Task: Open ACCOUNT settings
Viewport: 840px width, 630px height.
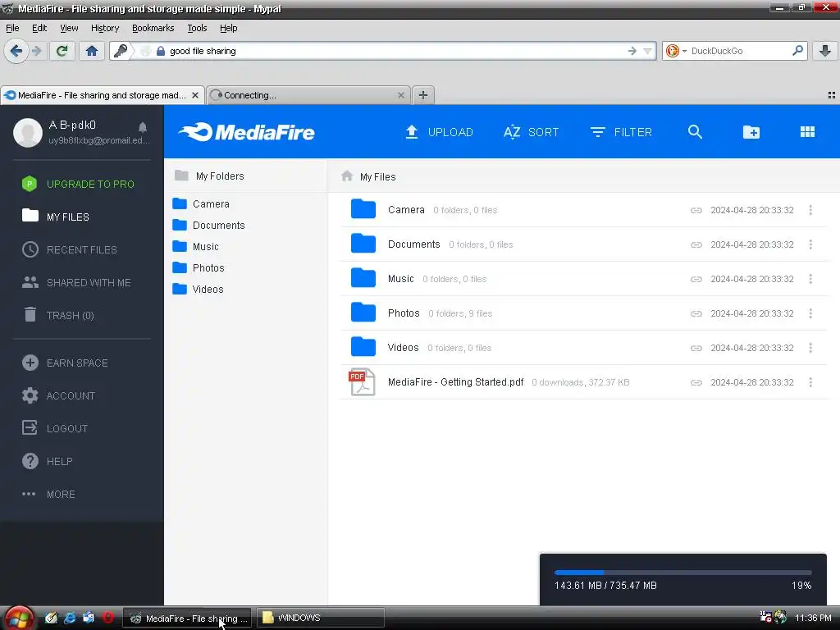Action: coord(59,395)
